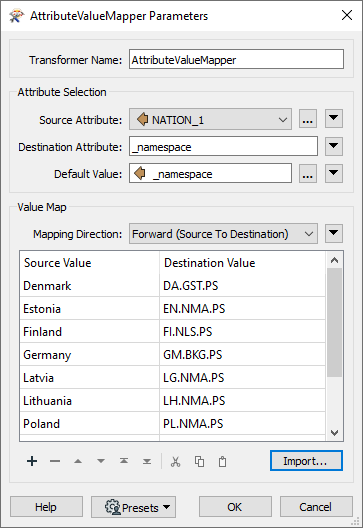This screenshot has height=528, width=363.
Task: Open ellipsis editor beside Source Attribute
Action: click(x=308, y=119)
